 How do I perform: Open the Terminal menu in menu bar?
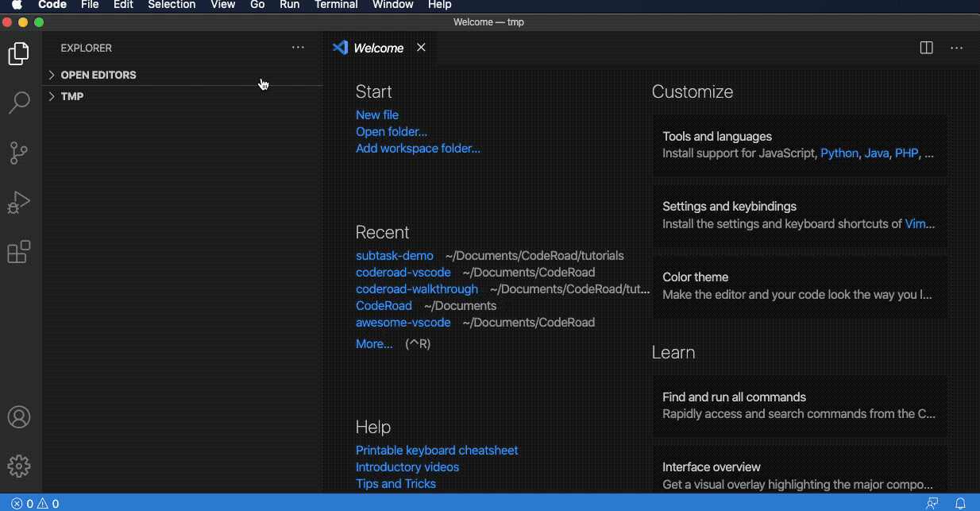point(336,5)
